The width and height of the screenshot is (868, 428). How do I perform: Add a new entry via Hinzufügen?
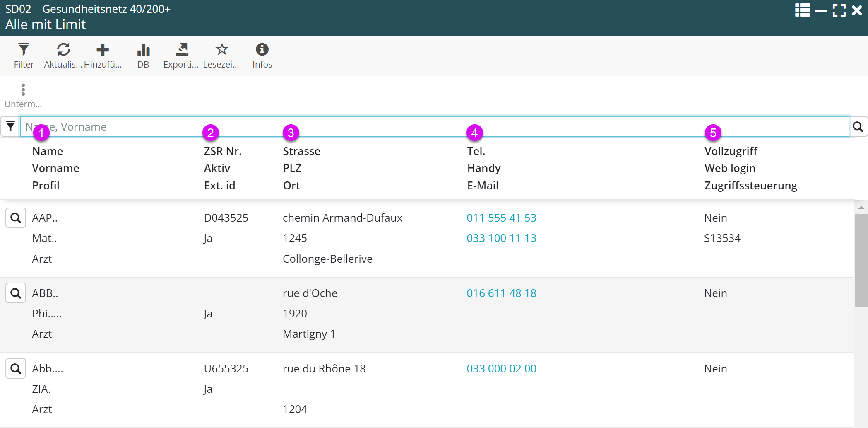tap(102, 56)
